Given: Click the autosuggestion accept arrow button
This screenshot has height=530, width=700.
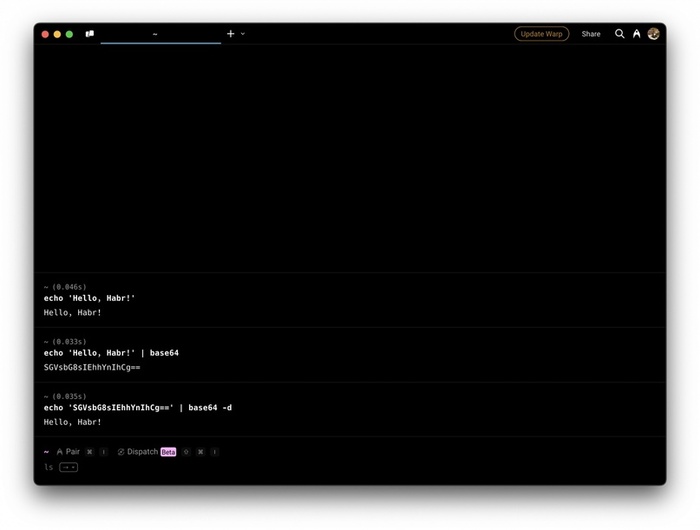Looking at the screenshot, I should tap(68, 467).
